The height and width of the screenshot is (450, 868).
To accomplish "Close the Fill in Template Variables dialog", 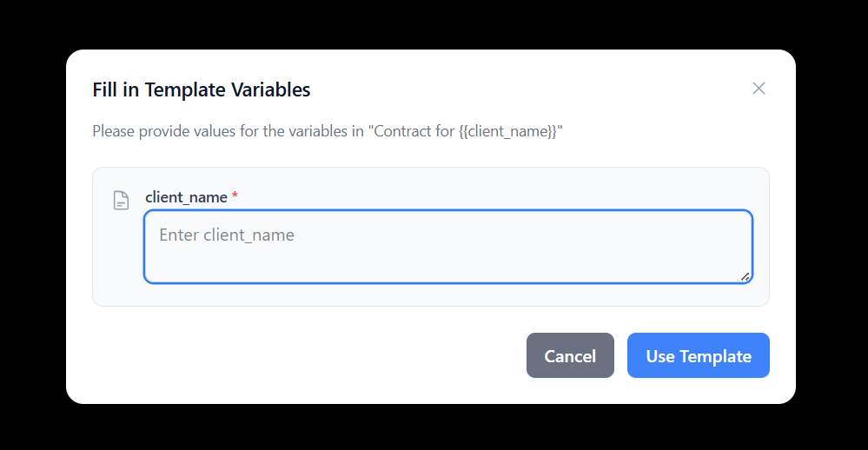I will click(759, 89).
